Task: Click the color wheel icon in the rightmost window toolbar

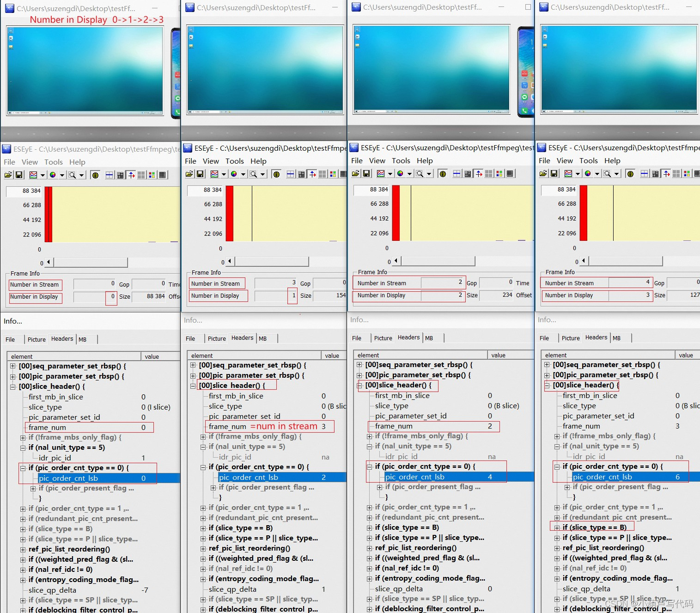Action: coord(588,173)
